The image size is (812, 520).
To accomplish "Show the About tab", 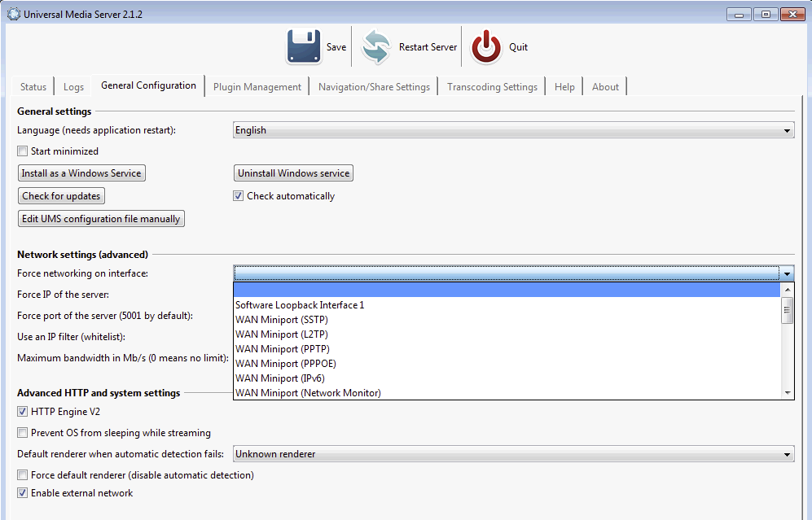I will point(605,87).
